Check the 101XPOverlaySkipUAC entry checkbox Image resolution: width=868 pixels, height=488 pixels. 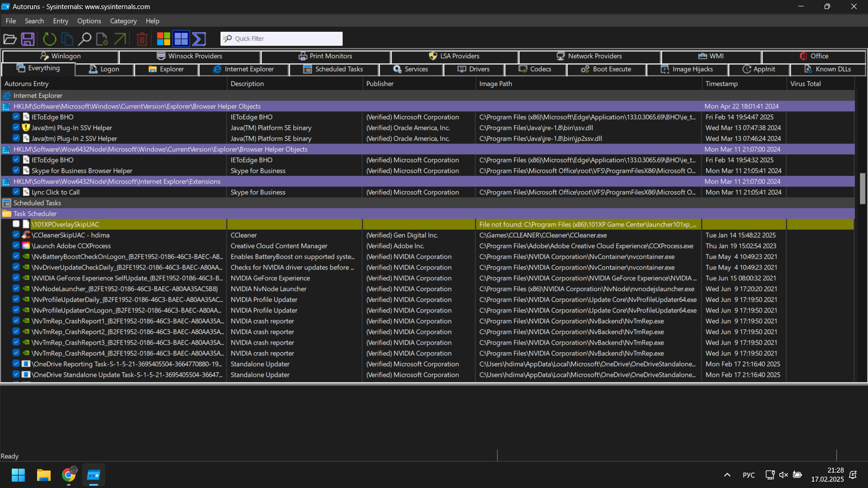pos(16,224)
